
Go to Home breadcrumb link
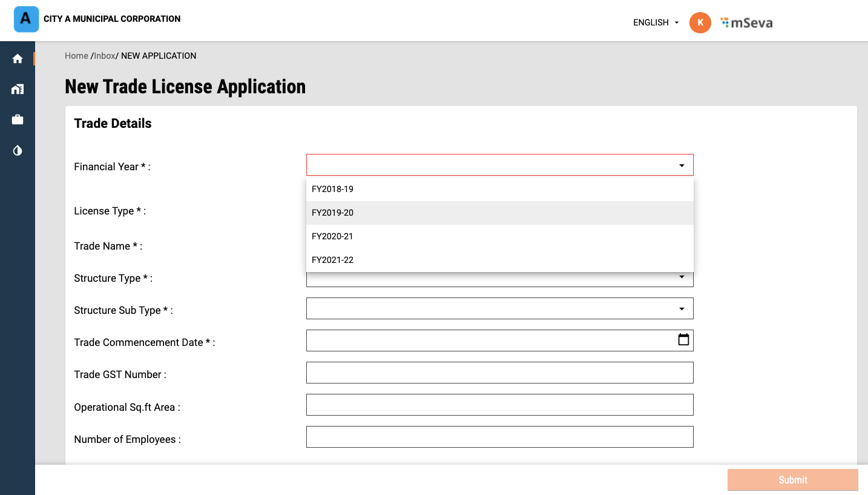pos(76,56)
